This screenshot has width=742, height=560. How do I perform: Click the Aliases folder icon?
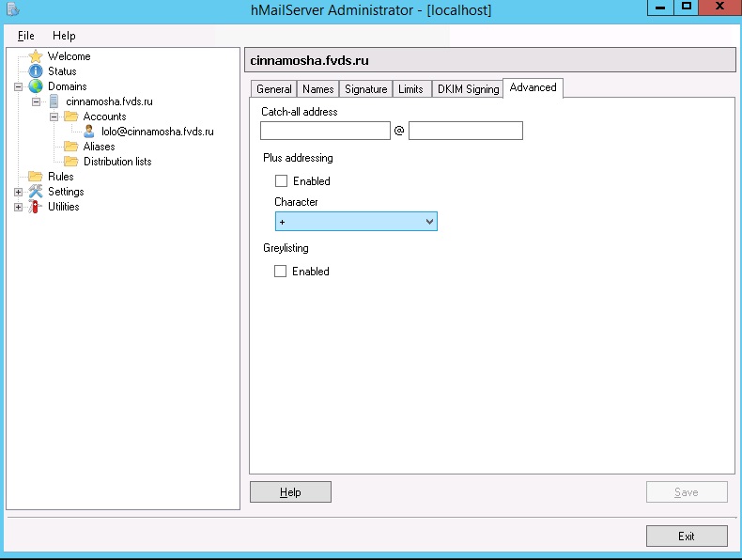71,147
